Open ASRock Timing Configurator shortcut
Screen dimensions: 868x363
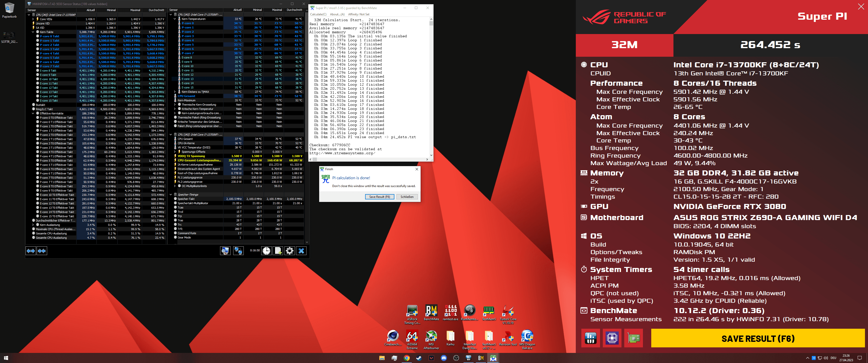pos(412,315)
